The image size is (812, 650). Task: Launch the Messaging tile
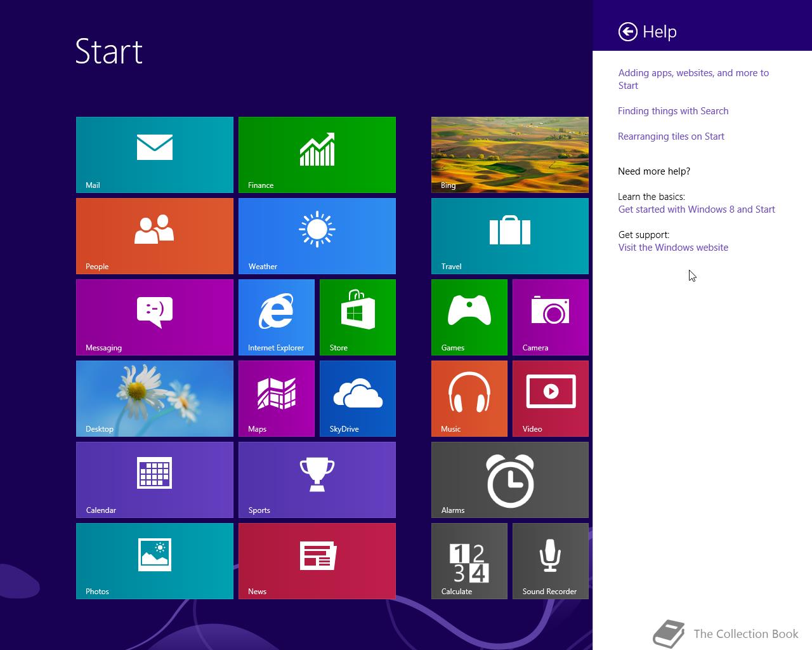[x=155, y=317]
